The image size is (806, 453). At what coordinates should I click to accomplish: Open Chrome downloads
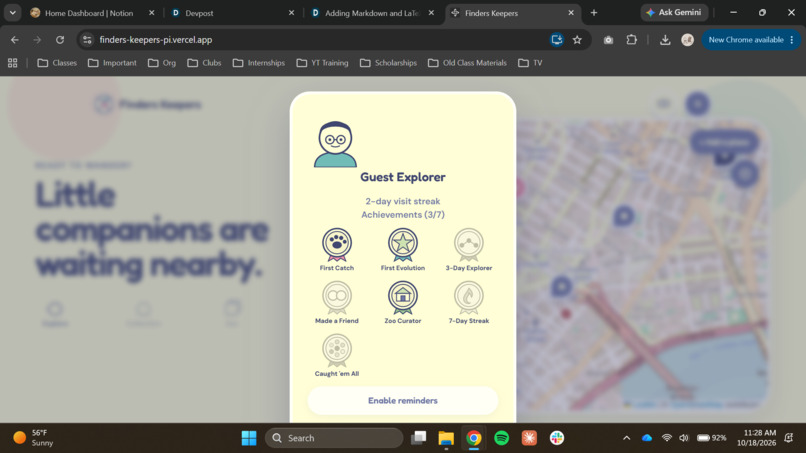tap(665, 40)
